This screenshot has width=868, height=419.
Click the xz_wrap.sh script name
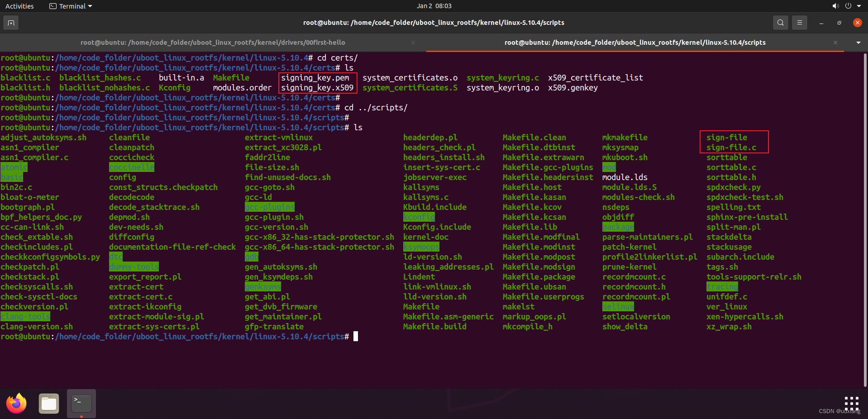click(x=729, y=327)
